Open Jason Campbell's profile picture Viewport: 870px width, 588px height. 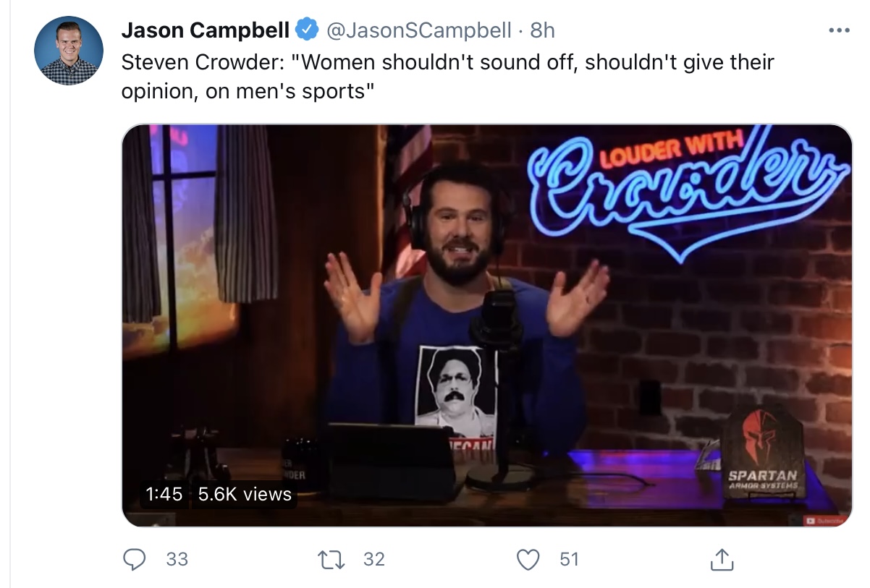pyautogui.click(x=69, y=51)
